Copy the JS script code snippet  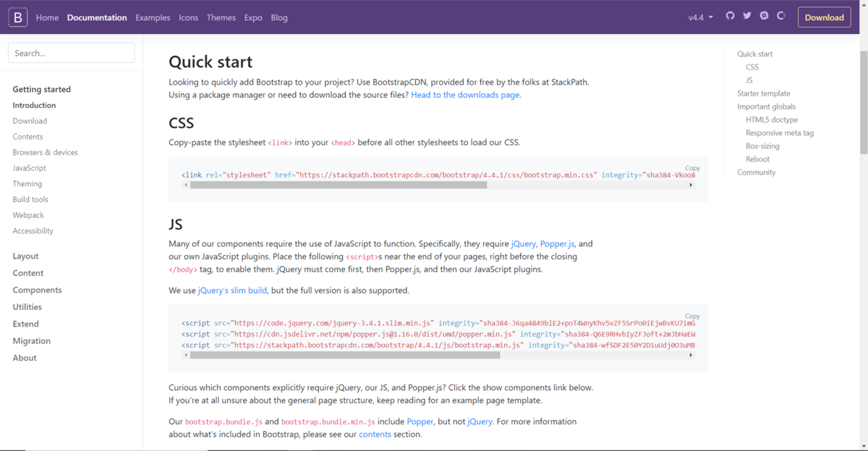(x=692, y=316)
